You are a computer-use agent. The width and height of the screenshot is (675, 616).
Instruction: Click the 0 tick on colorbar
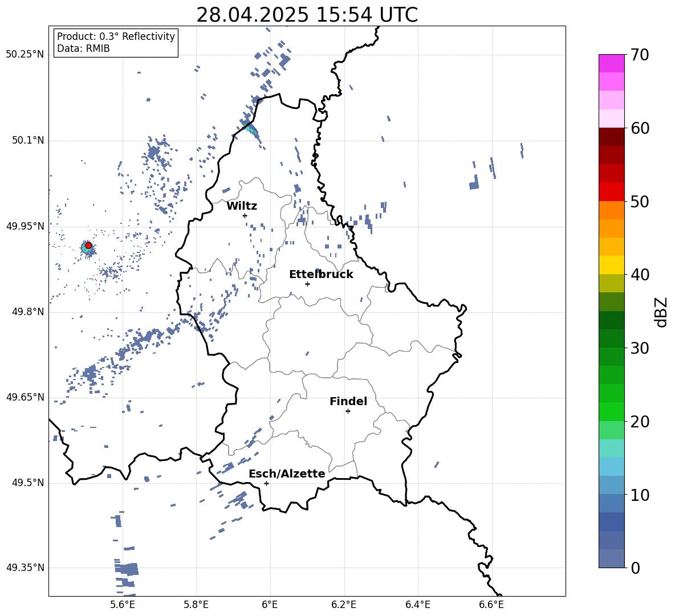[x=635, y=568]
